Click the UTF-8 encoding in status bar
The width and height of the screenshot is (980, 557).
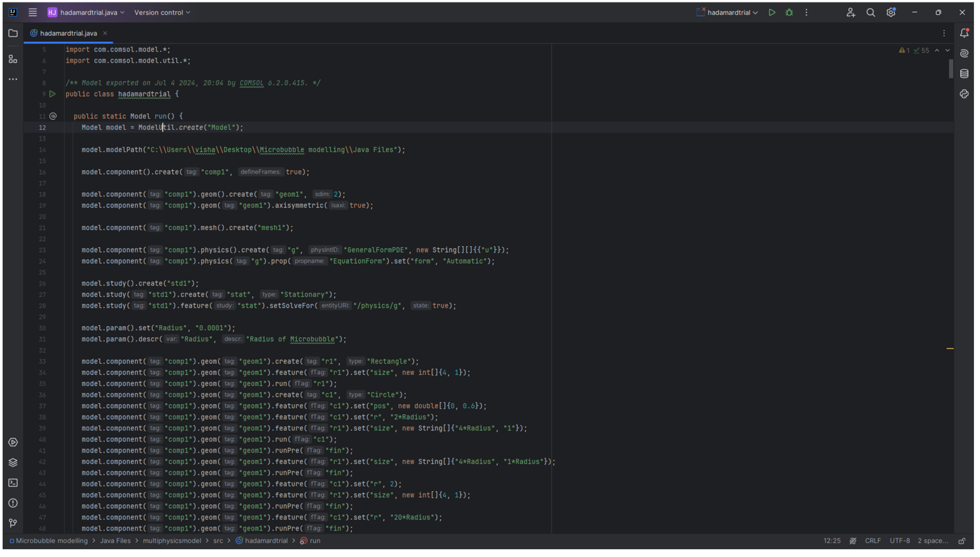tap(899, 541)
